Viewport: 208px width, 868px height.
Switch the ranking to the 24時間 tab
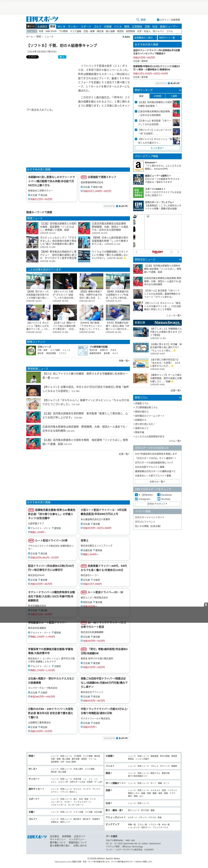pos(157,96)
